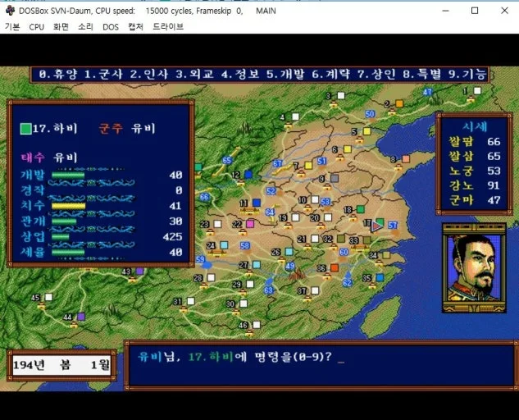
Task: Click the DOSBox application icon in title bar
Action: click(11, 11)
